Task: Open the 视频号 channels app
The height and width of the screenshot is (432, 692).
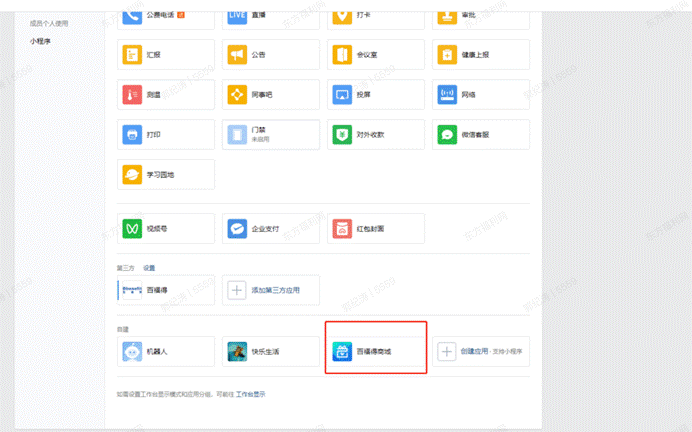Action: coord(165,228)
